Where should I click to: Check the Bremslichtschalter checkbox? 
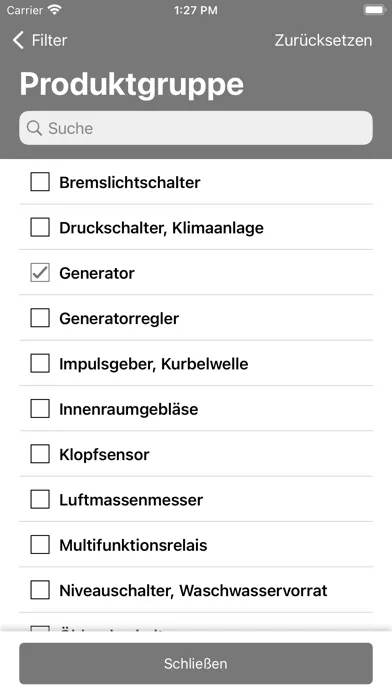[x=40, y=182]
